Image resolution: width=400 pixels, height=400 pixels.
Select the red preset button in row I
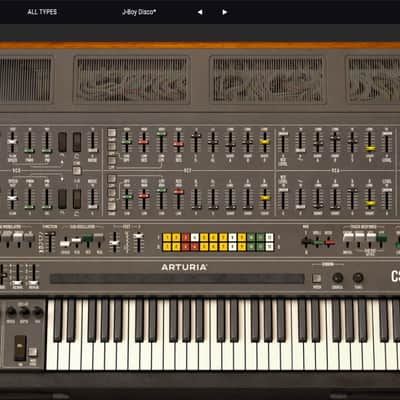click(185, 237)
